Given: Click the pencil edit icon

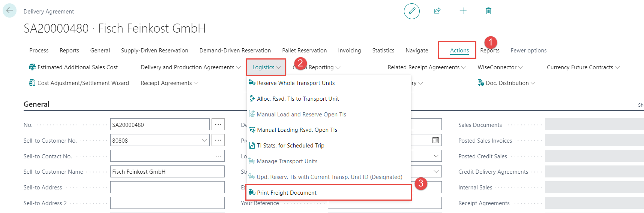Looking at the screenshot, I should pyautogui.click(x=411, y=11).
